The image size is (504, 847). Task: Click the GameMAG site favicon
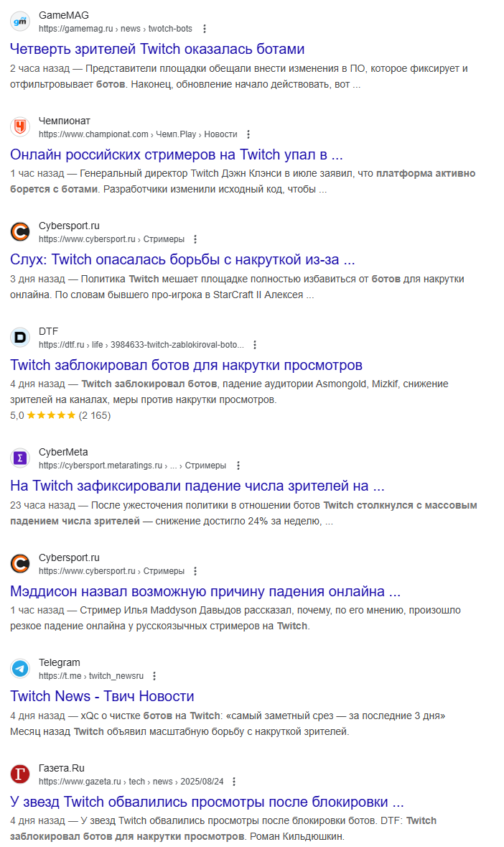pyautogui.click(x=20, y=22)
